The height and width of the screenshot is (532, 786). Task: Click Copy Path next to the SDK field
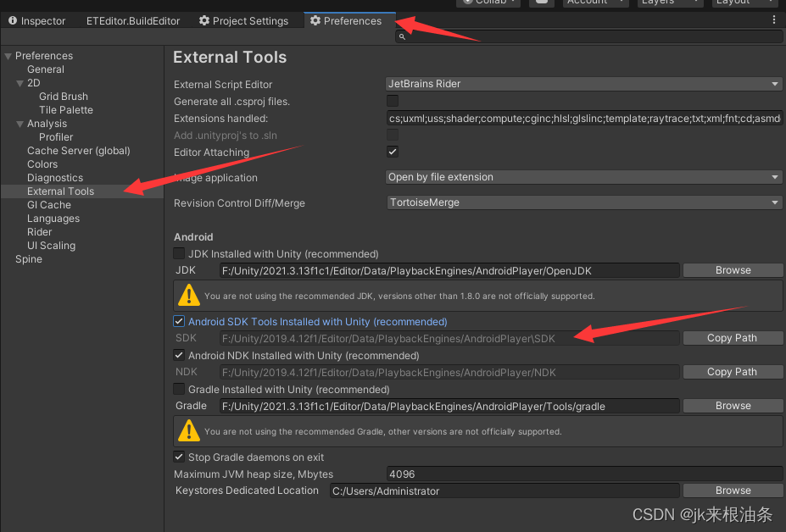(732, 337)
